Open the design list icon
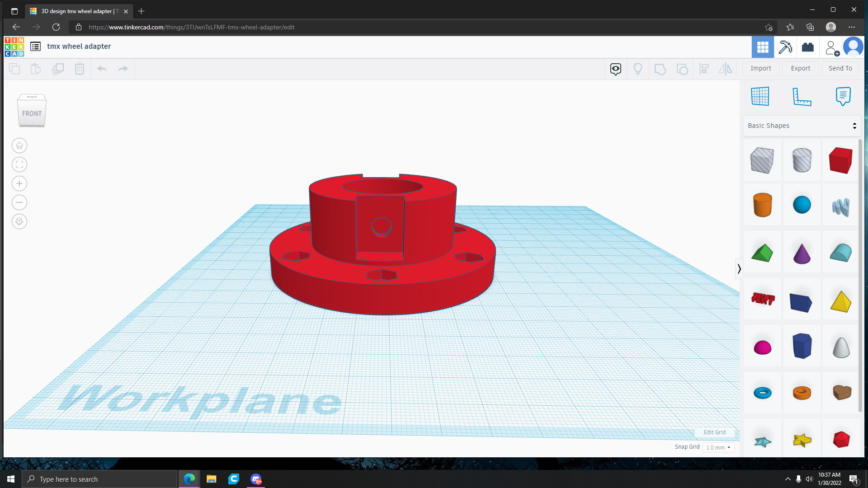 (35, 47)
